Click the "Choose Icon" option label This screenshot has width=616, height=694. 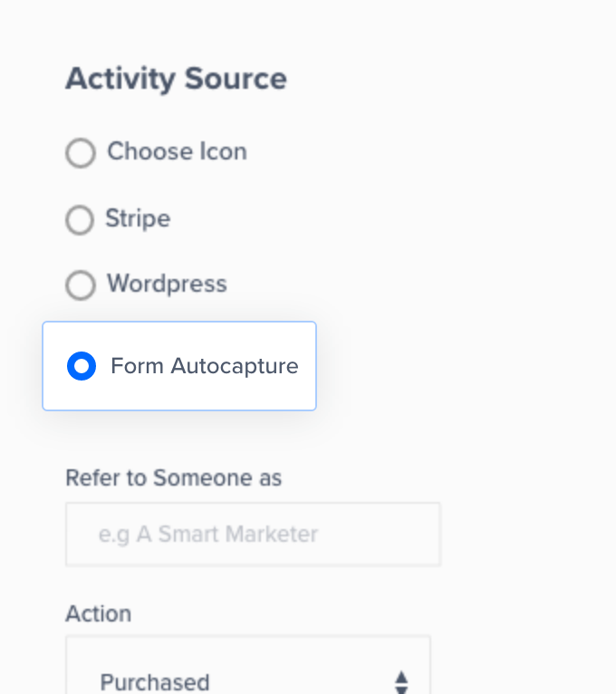pyautogui.click(x=177, y=151)
